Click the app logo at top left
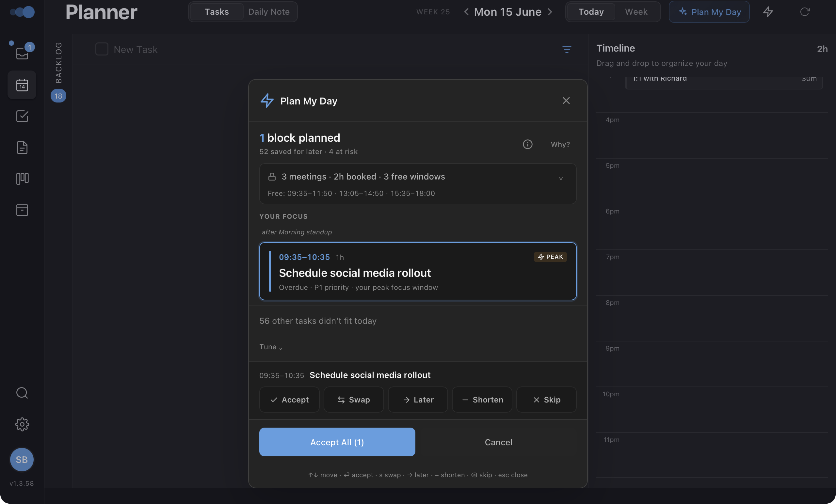The width and height of the screenshot is (836, 504). pyautogui.click(x=23, y=12)
